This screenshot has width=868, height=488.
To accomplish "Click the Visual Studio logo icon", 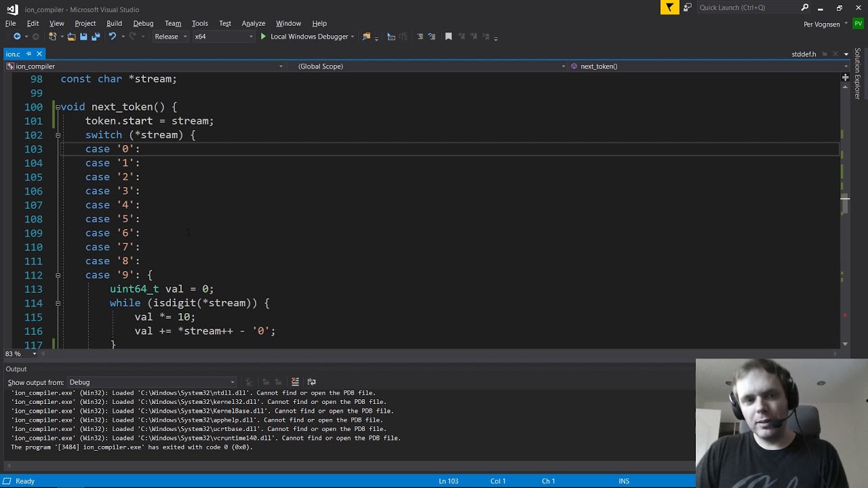I will 12,9.
